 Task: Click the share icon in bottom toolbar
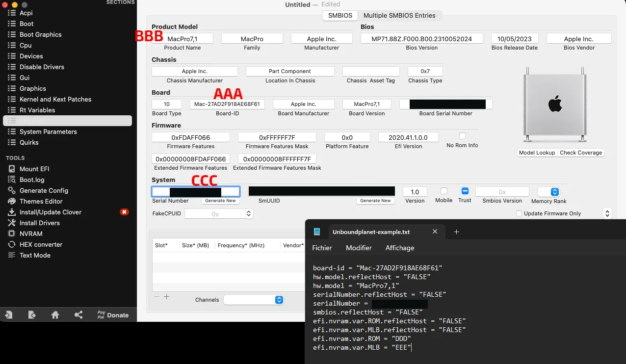tap(78, 315)
